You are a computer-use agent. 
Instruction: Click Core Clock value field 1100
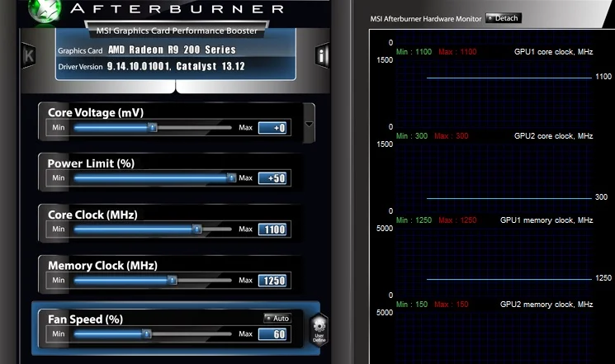[272, 229]
